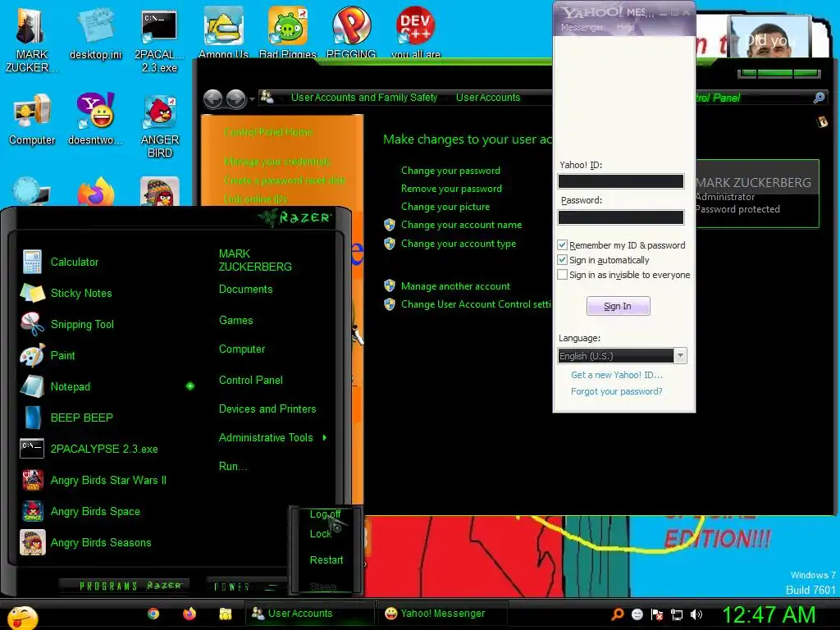Open Calculator from the Start menu
The image size is (840, 630).
pyautogui.click(x=75, y=262)
